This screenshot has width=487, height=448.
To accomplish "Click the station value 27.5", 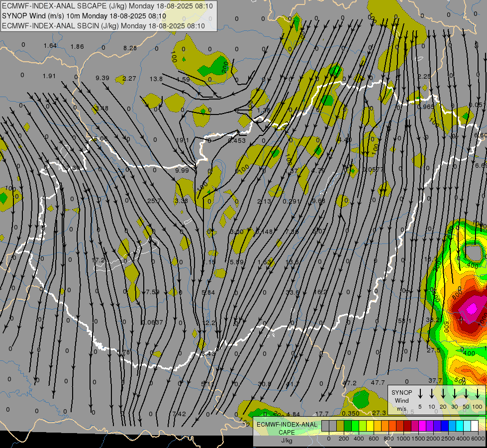I will coord(434,350).
